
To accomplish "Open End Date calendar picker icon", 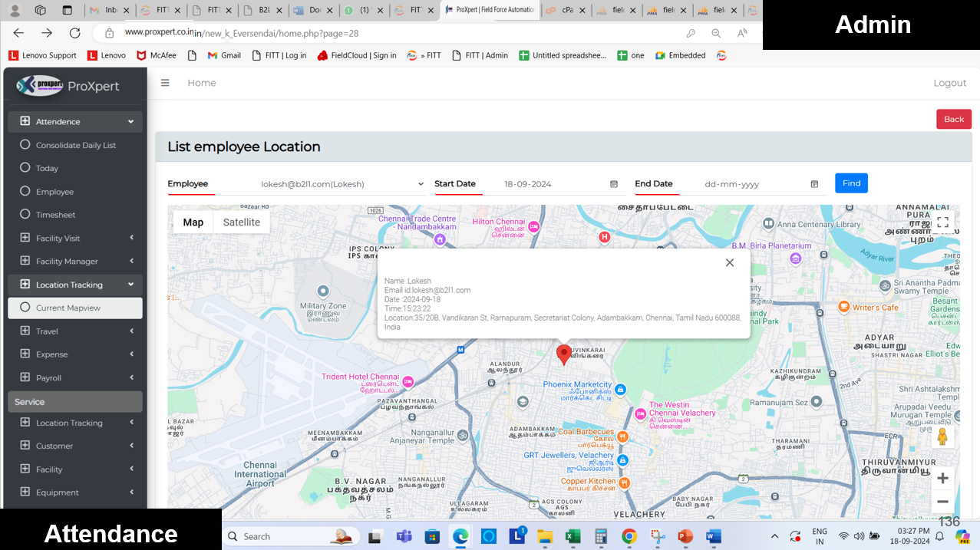I will (x=814, y=184).
